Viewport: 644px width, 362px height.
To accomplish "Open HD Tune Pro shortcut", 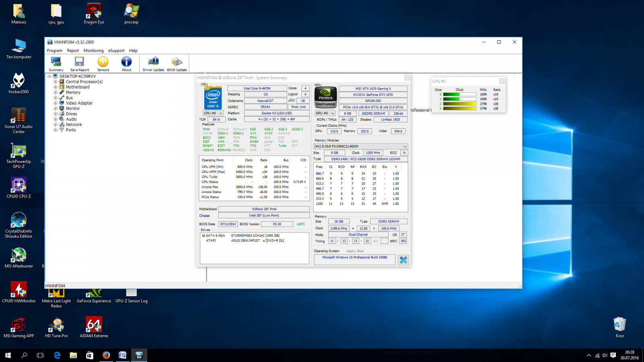I will pos(56,327).
